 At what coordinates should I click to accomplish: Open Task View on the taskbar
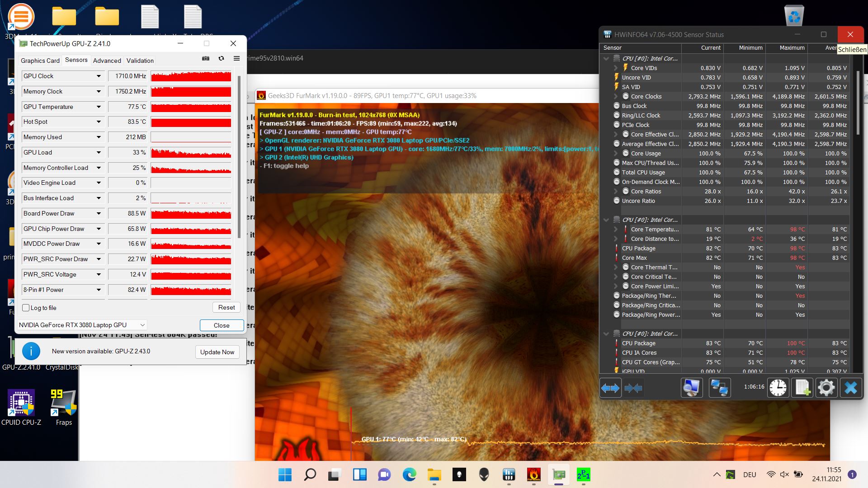(x=335, y=475)
